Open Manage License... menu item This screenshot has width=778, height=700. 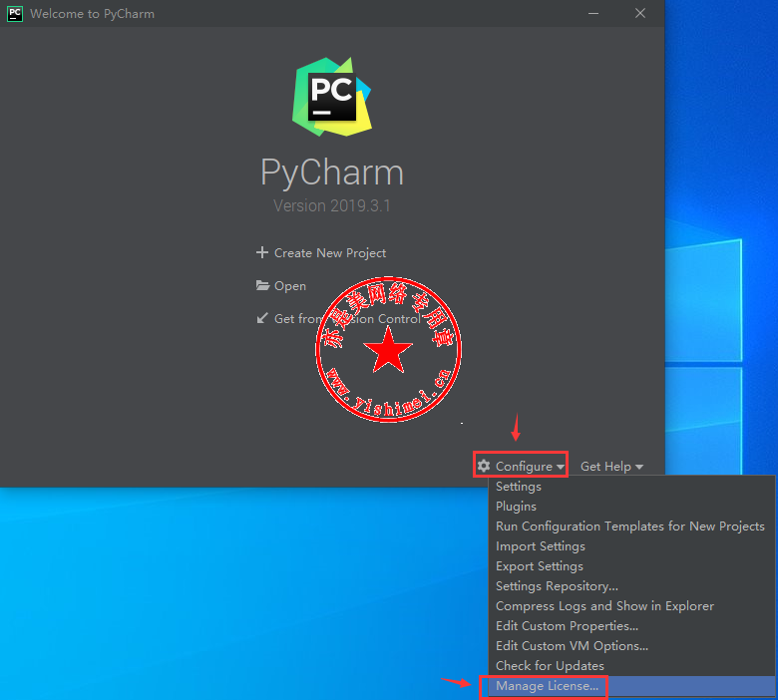point(631,686)
